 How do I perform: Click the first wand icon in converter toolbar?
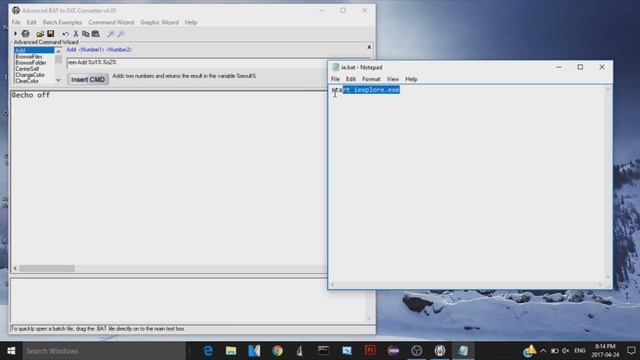tap(111, 34)
